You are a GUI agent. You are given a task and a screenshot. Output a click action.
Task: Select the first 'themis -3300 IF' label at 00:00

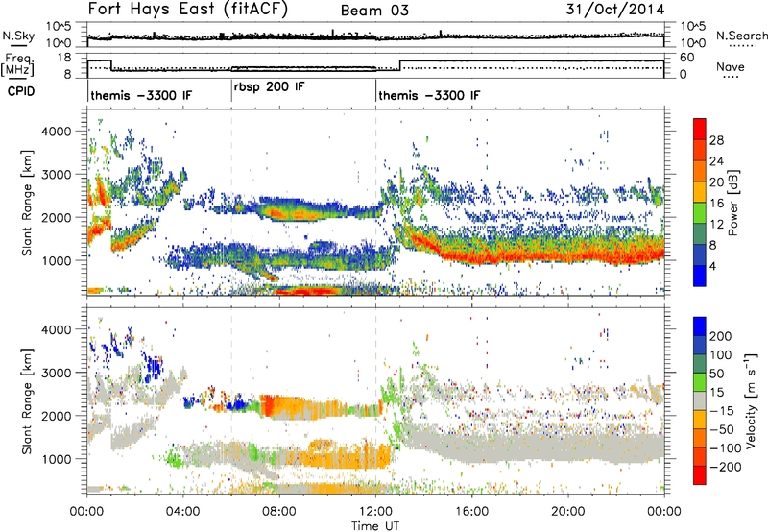141,95
